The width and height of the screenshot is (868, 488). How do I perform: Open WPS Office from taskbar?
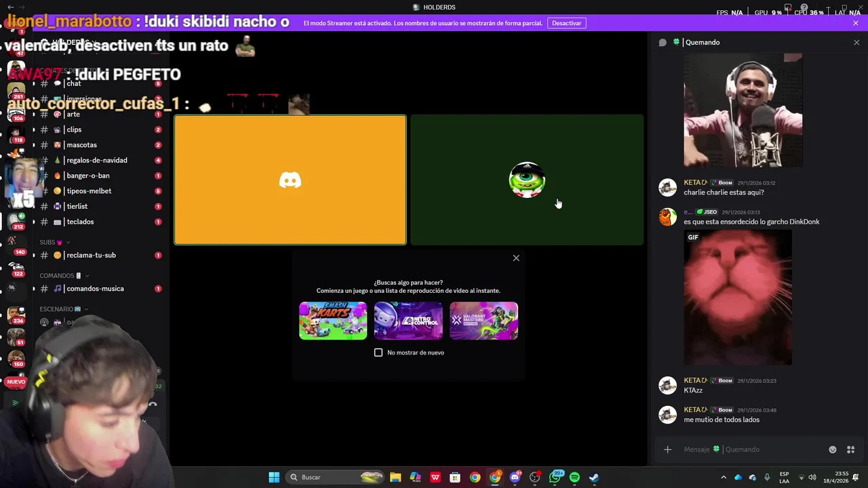(x=435, y=477)
